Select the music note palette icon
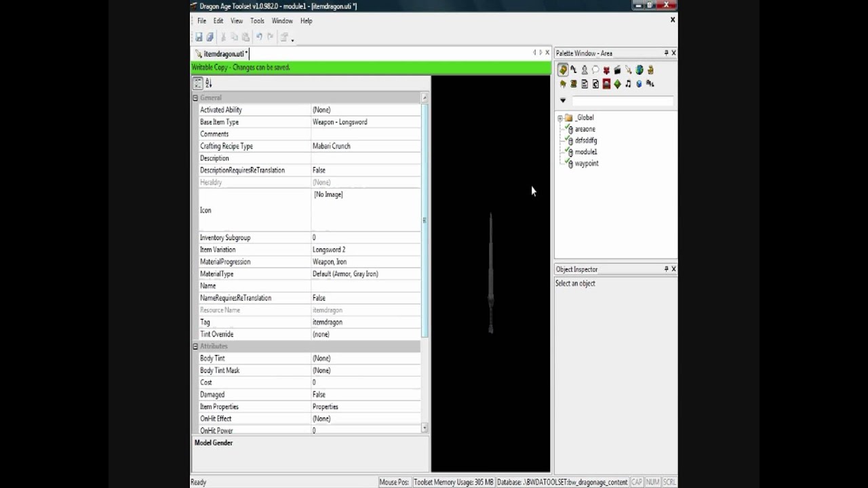 coord(628,84)
